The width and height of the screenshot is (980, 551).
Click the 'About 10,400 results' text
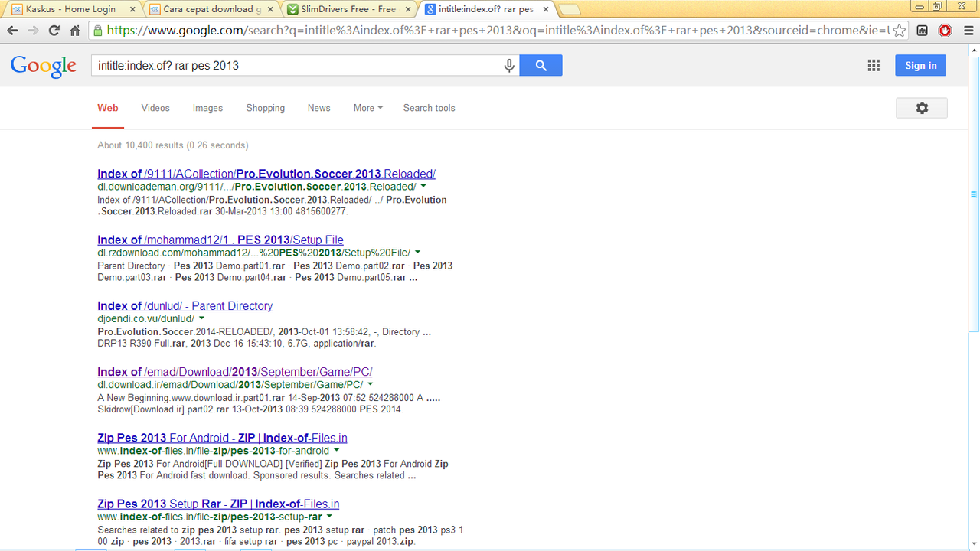(173, 145)
